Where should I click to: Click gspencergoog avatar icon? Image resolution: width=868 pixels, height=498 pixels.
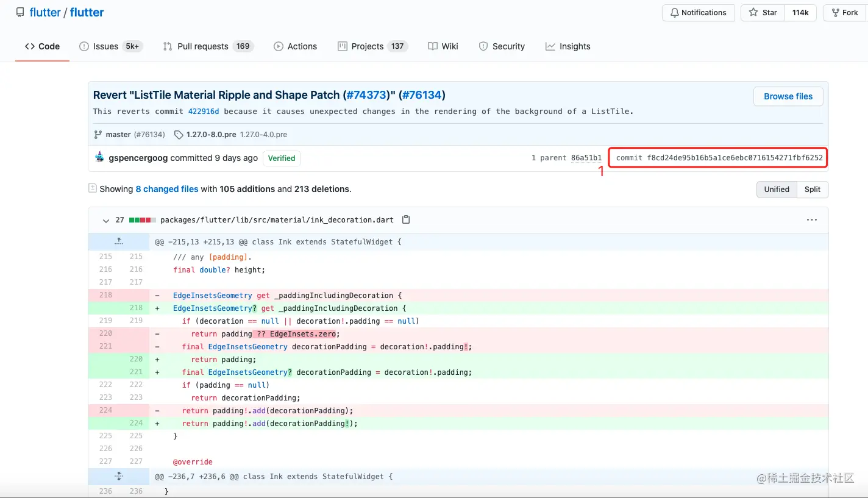pyautogui.click(x=99, y=157)
